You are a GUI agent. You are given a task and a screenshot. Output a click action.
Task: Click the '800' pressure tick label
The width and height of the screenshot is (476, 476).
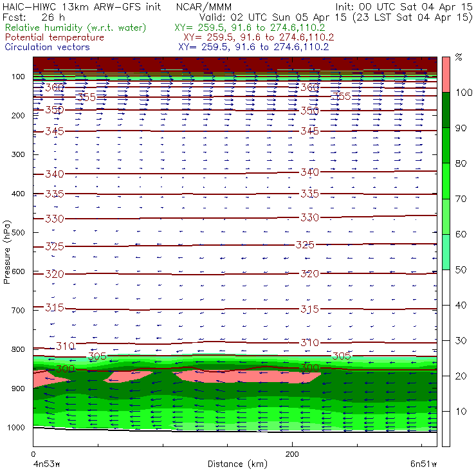[x=18, y=349]
